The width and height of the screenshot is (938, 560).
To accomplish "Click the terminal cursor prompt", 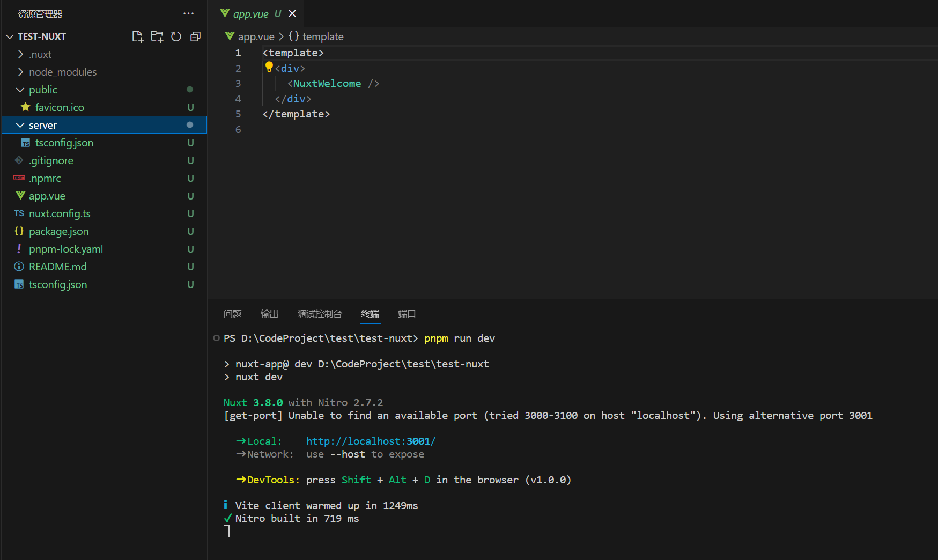I will point(227,531).
